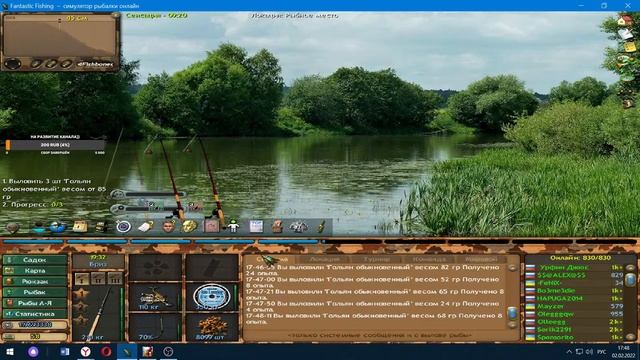Click the chat log scroll-up button
The width and height of the screenshot is (640, 360).
click(x=512, y=268)
